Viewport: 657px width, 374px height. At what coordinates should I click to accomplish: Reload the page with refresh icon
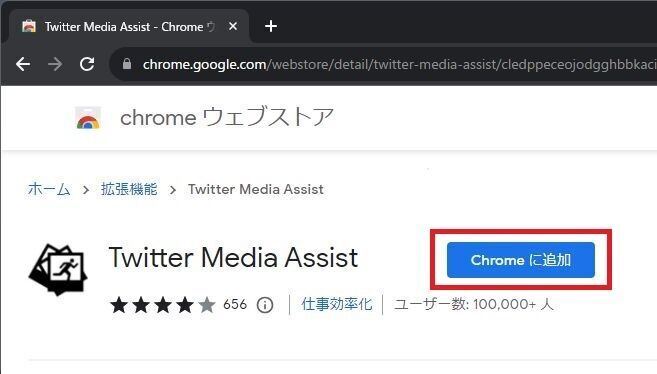(87, 64)
